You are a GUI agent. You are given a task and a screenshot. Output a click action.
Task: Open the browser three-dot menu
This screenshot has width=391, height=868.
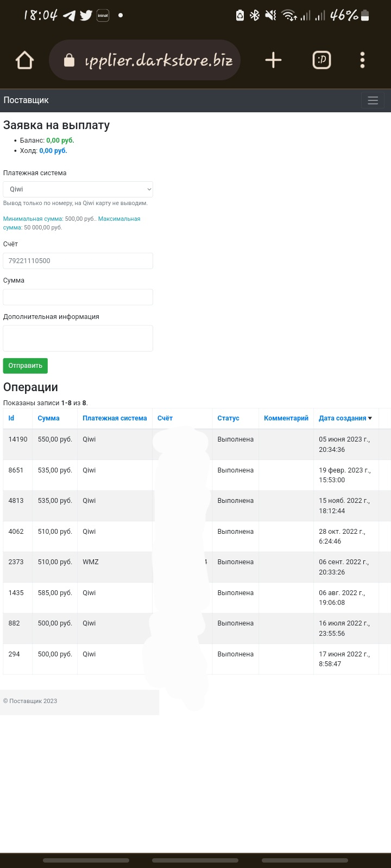coord(362,60)
